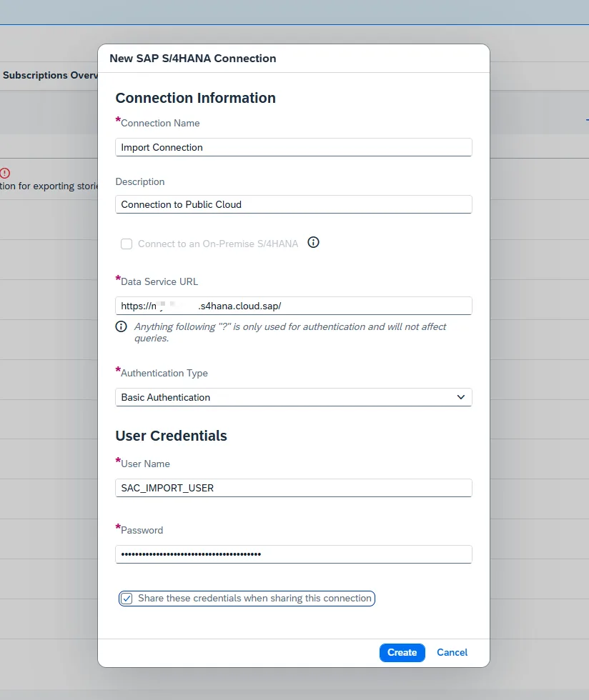
Task: Click the User Credentials heading
Action: [x=171, y=436]
